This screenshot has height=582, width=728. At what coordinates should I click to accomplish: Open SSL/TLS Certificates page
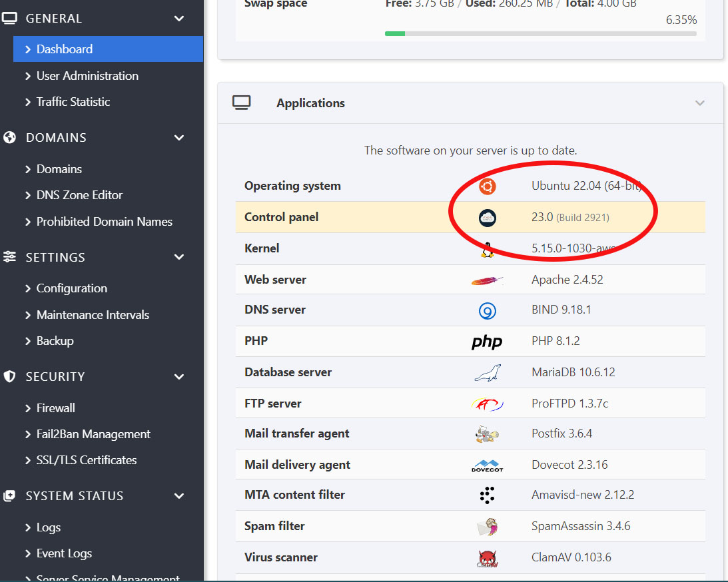(x=87, y=460)
